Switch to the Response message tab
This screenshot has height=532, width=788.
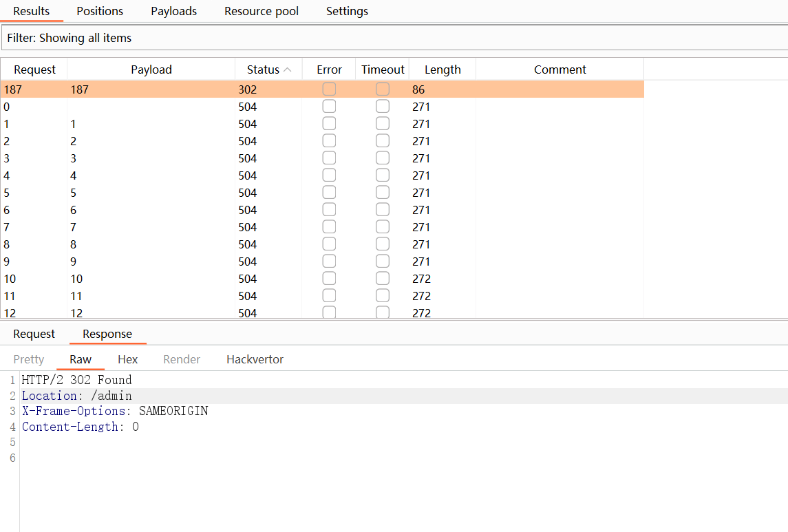(x=107, y=334)
